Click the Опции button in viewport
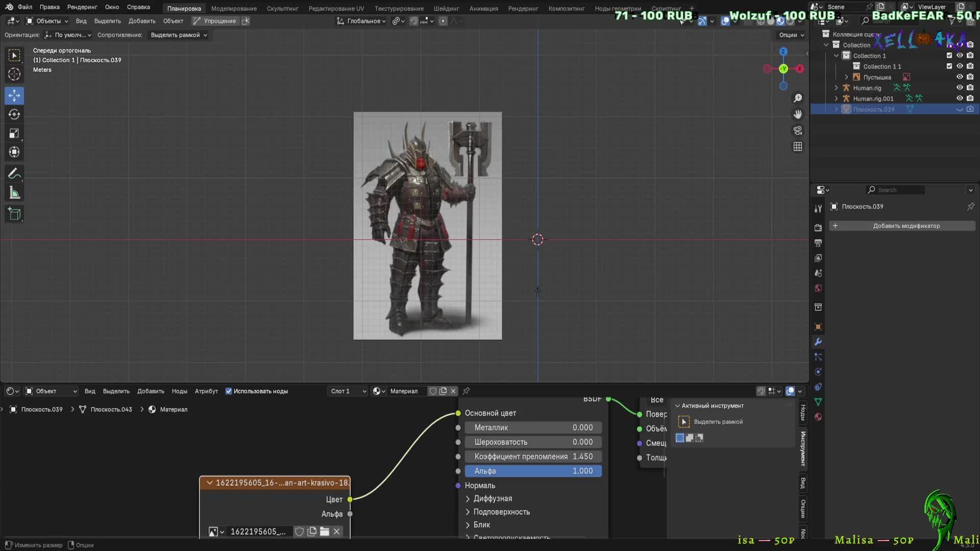The image size is (980, 551). coord(791,35)
